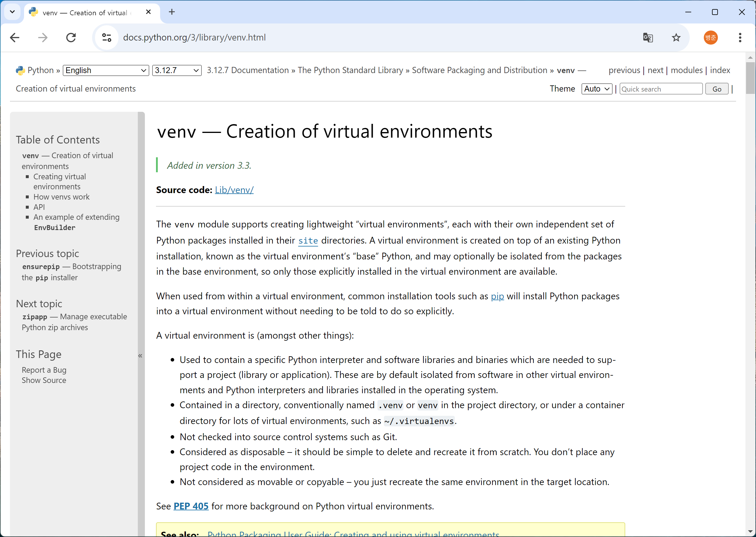
Task: Collapse the sidebar with the « toggle
Action: click(140, 356)
